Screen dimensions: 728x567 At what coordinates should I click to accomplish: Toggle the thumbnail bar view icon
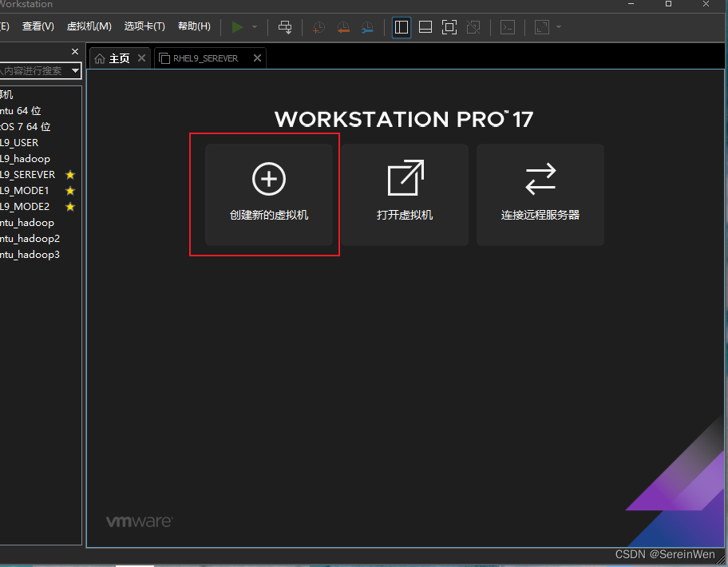pyautogui.click(x=425, y=27)
